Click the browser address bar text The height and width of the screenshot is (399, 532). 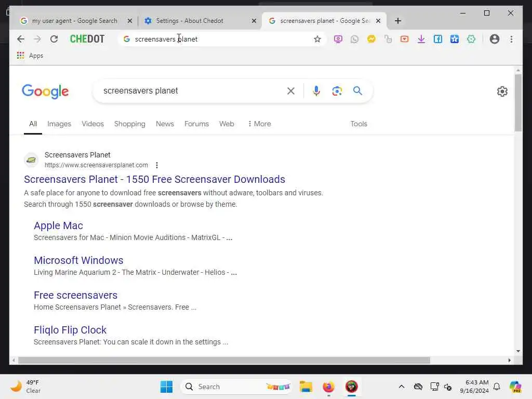click(166, 39)
